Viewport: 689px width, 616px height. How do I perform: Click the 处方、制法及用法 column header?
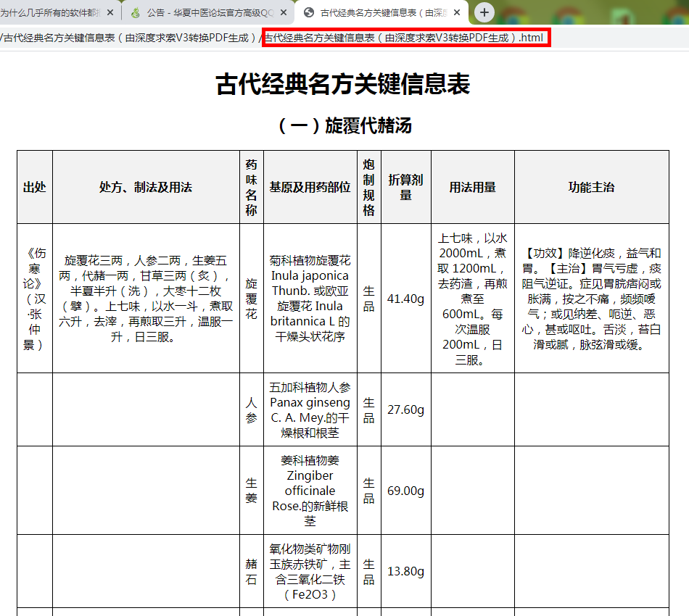point(146,187)
